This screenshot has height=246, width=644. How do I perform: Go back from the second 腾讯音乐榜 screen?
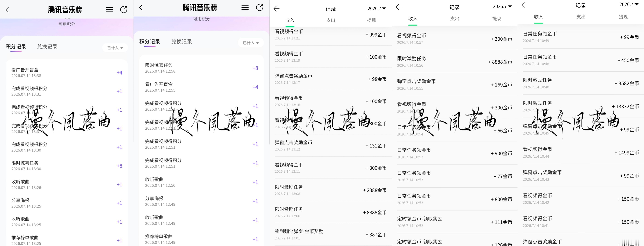[x=141, y=8]
